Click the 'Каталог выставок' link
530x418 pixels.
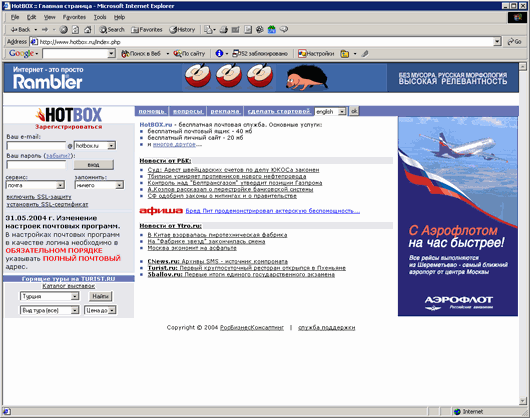click(69, 286)
